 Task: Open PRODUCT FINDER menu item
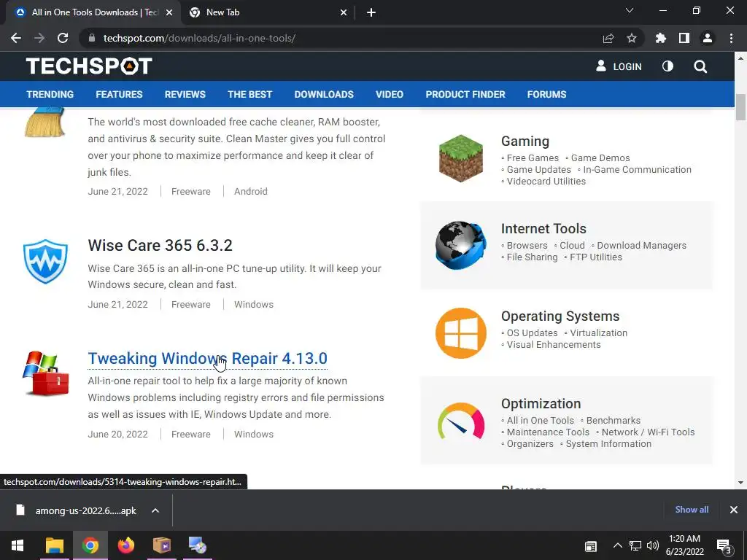coord(465,94)
